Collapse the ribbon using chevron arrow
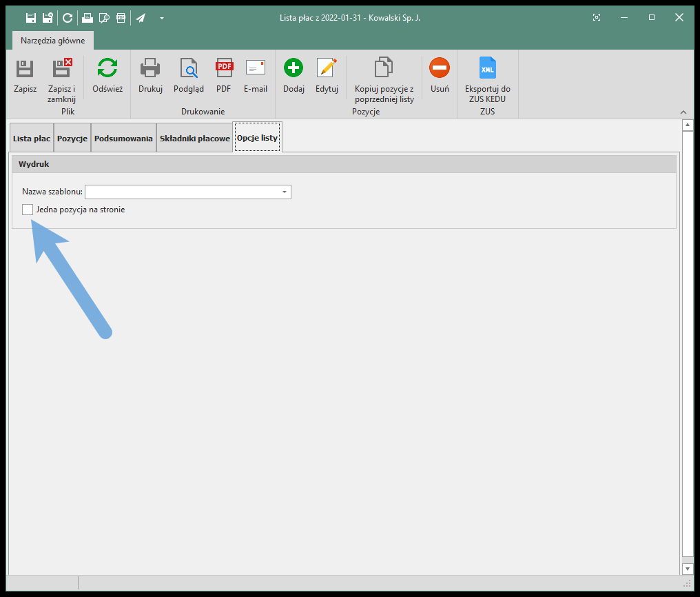Viewport: 700px width, 597px height. pyautogui.click(x=683, y=112)
